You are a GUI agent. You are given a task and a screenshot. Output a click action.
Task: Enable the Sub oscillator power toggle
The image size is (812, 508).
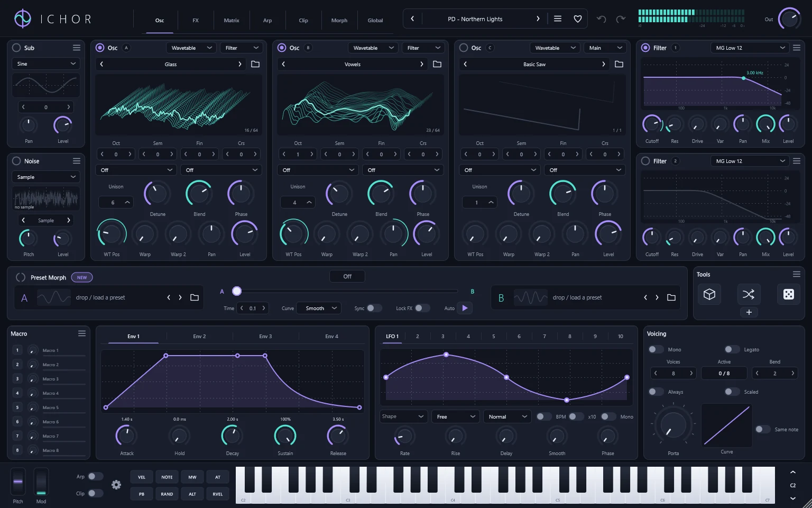[x=16, y=48]
